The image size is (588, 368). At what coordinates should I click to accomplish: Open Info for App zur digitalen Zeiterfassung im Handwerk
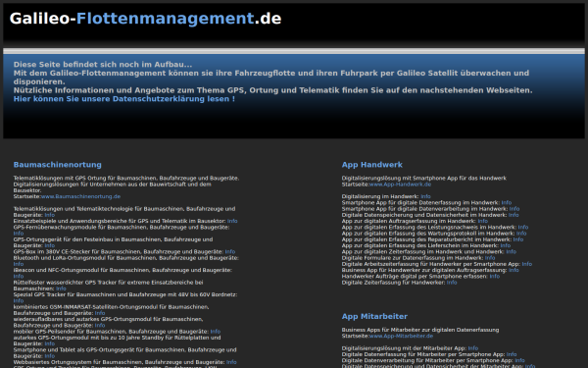tap(511, 252)
